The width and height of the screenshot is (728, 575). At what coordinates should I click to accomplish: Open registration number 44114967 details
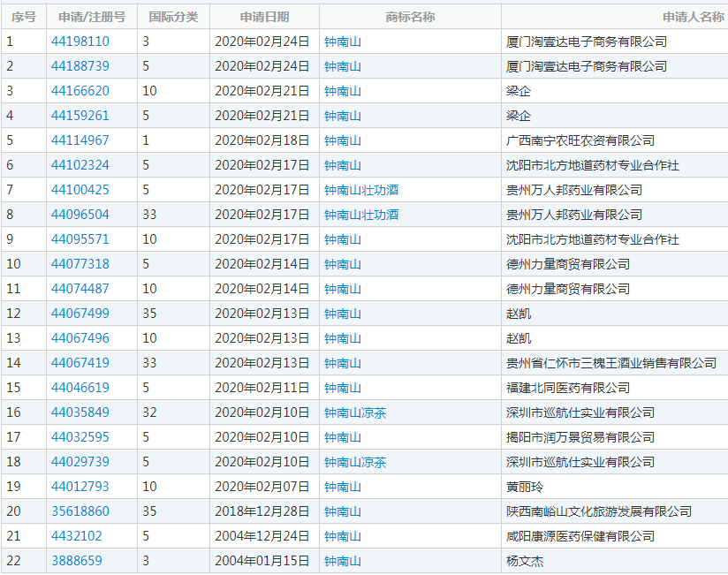(x=80, y=140)
